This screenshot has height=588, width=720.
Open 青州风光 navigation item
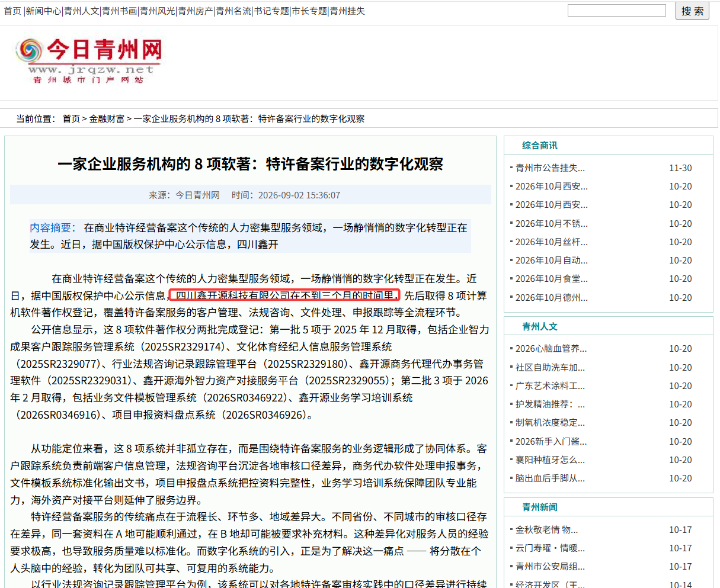pos(157,11)
